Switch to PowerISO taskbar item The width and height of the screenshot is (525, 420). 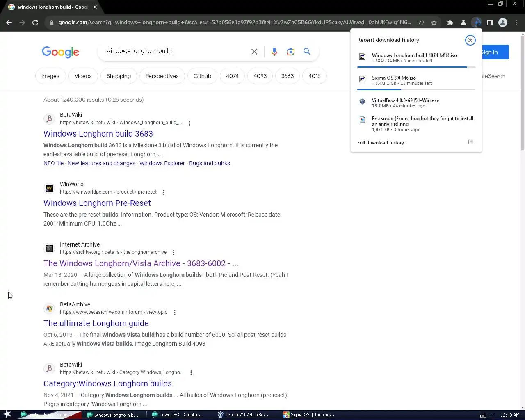(x=177, y=415)
